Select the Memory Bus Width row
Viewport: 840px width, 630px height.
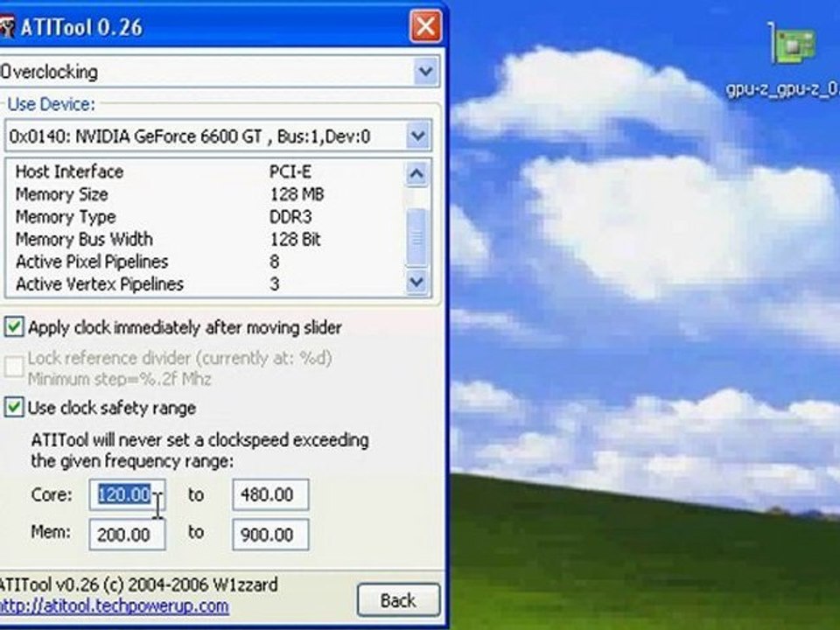(205, 239)
